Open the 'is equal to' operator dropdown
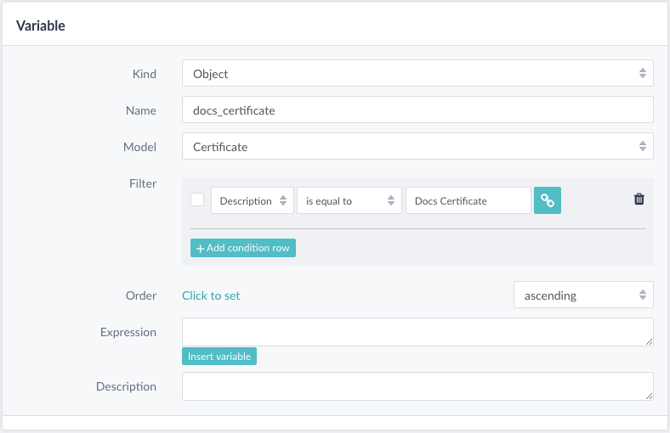The height and width of the screenshot is (433, 670). [x=349, y=201]
